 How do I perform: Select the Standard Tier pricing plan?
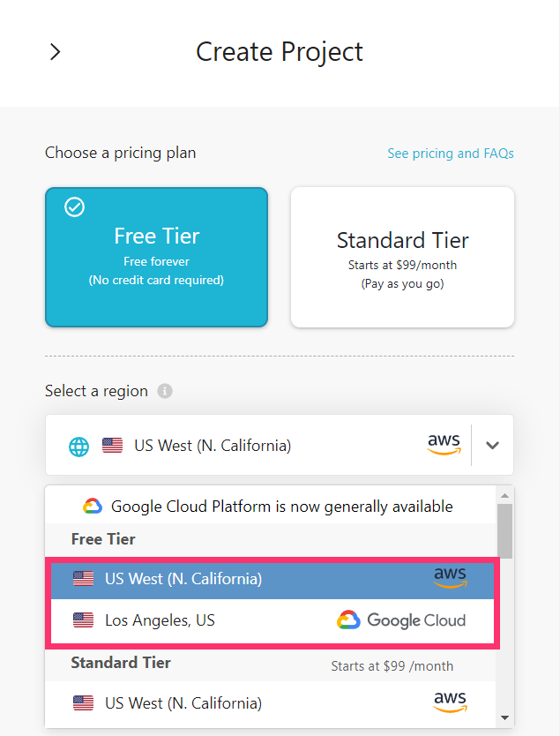[x=402, y=257]
